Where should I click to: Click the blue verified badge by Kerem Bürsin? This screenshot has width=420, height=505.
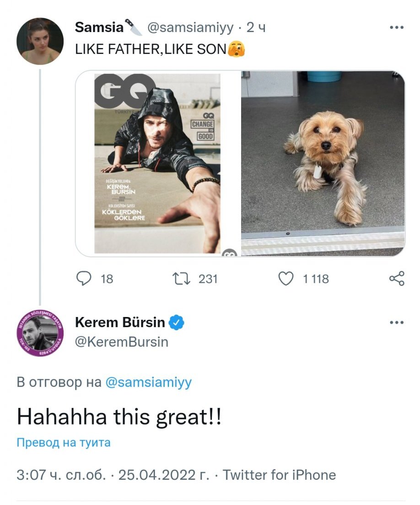(x=177, y=323)
